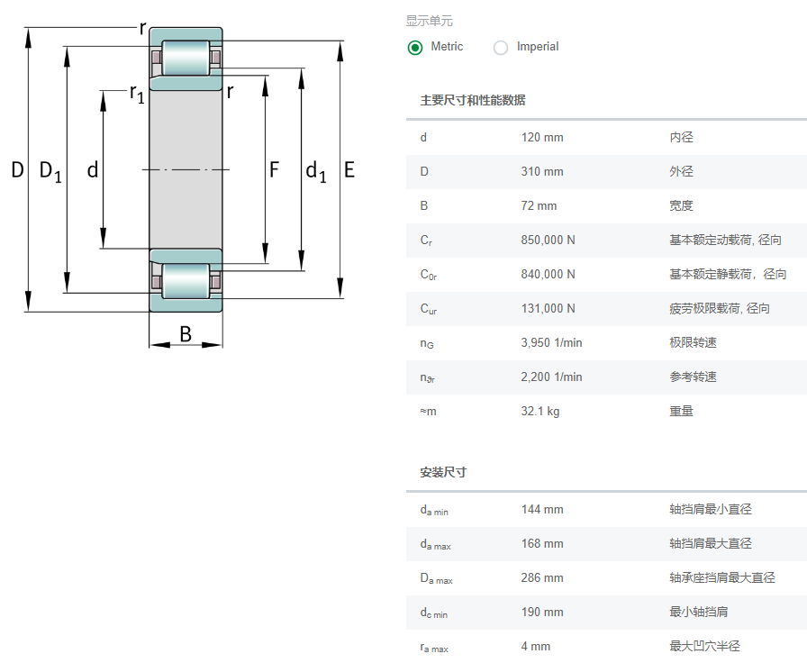Click the 850,000 N dynamic load value
The width and height of the screenshot is (807, 672).
(x=548, y=241)
